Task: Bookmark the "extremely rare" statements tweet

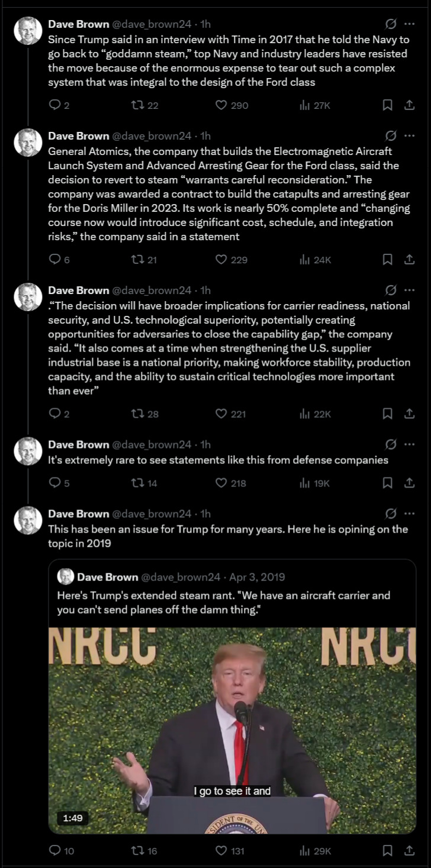Action: [387, 483]
